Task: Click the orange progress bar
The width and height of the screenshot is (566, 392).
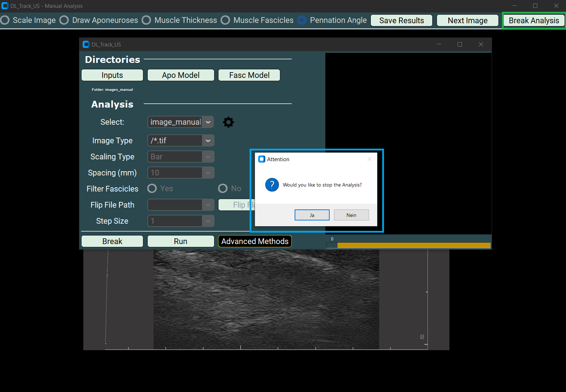Action: [x=413, y=245]
